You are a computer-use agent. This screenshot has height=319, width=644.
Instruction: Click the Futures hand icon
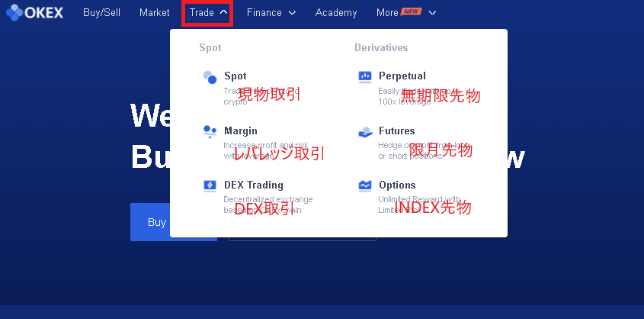pyautogui.click(x=365, y=131)
